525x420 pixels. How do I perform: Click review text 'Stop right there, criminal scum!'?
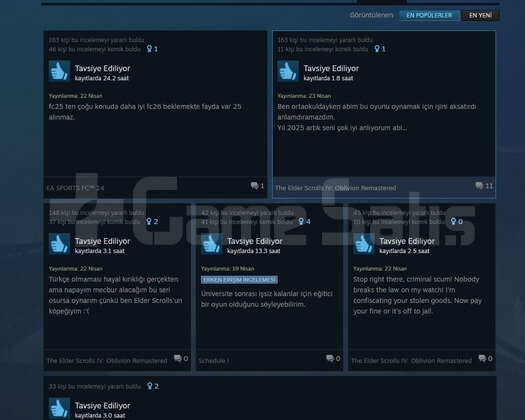pyautogui.click(x=418, y=295)
